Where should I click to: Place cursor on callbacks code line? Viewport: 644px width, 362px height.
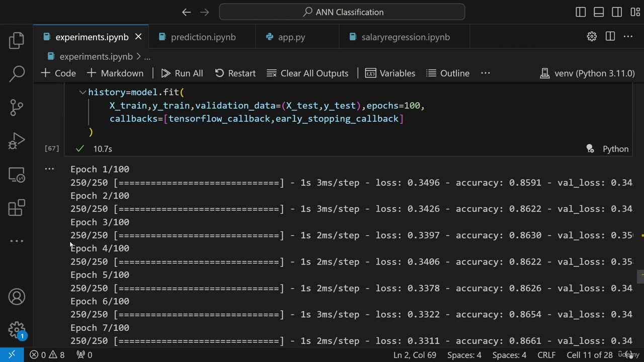pyautogui.click(x=257, y=119)
